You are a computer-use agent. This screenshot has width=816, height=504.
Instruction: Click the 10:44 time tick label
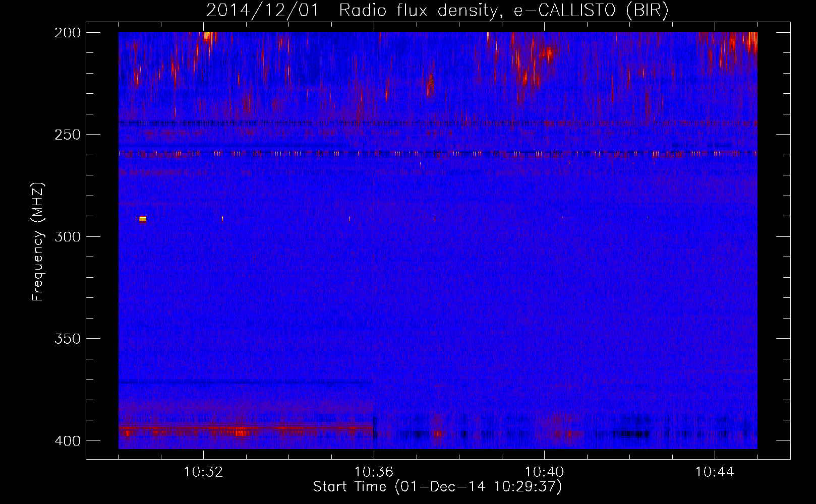tap(715, 472)
